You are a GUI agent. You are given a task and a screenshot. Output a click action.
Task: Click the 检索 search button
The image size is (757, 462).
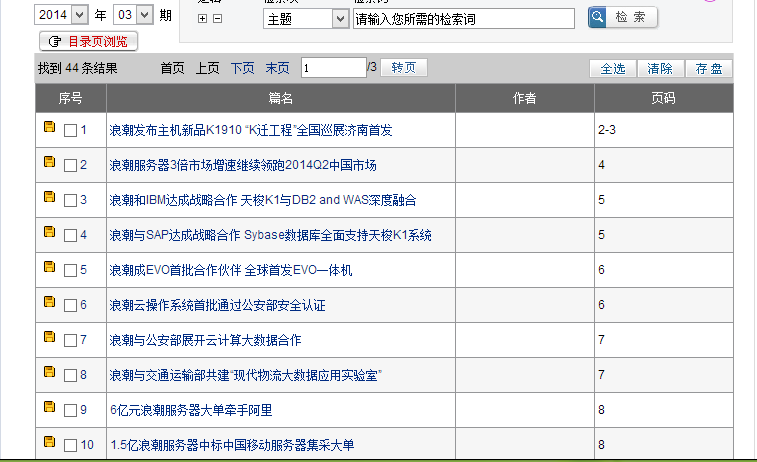[x=623, y=17]
